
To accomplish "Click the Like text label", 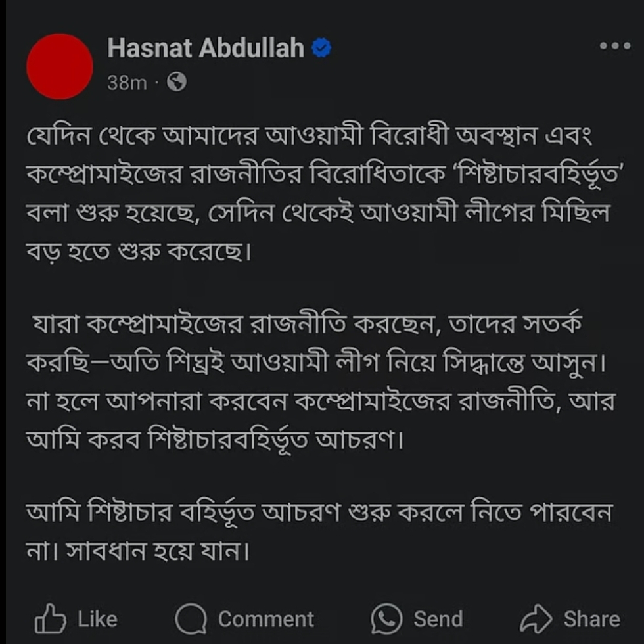I will [x=98, y=619].
